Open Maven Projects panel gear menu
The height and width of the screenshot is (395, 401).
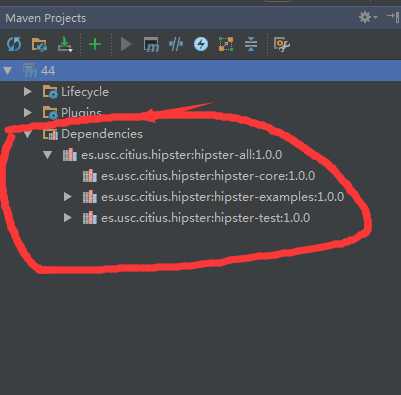pyautogui.click(x=367, y=17)
